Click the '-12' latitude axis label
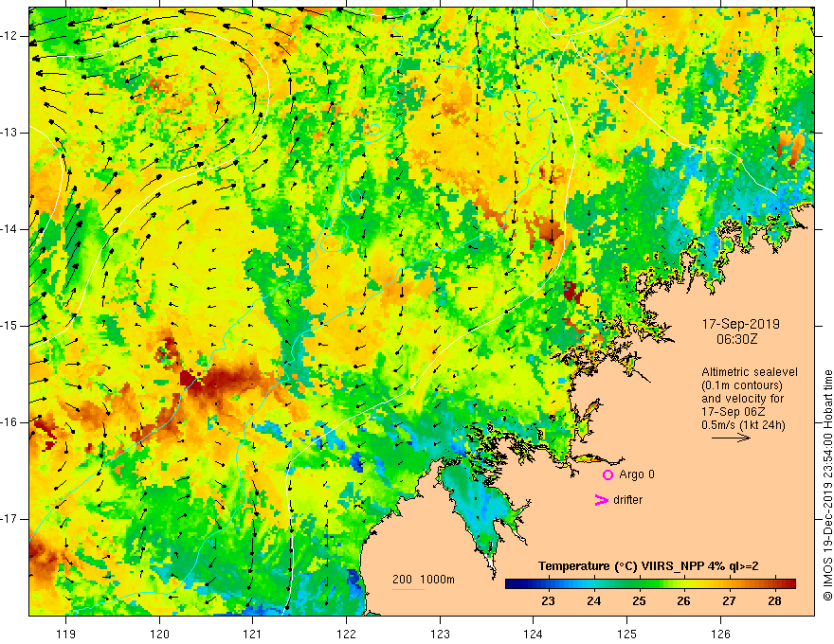Image resolution: width=834 pixels, height=644 pixels. 10,36
